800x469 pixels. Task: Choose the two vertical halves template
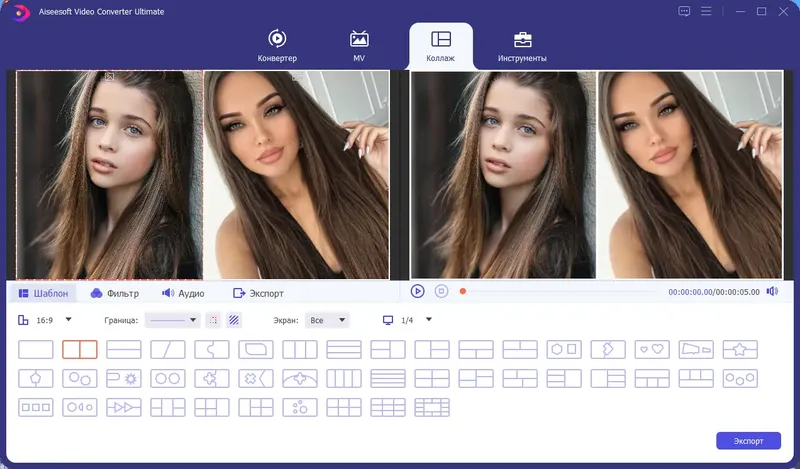click(x=80, y=350)
